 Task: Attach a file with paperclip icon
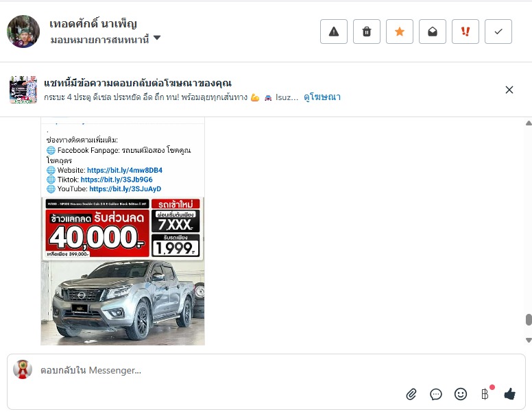[x=411, y=394]
